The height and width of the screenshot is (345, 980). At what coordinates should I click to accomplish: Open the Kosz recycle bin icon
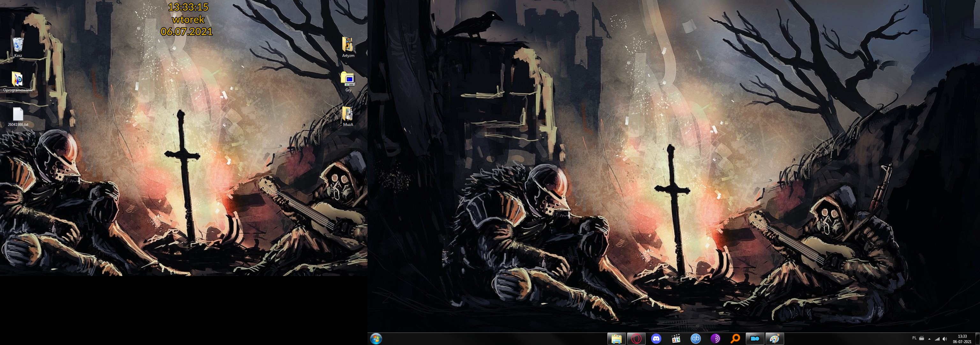coord(18,47)
